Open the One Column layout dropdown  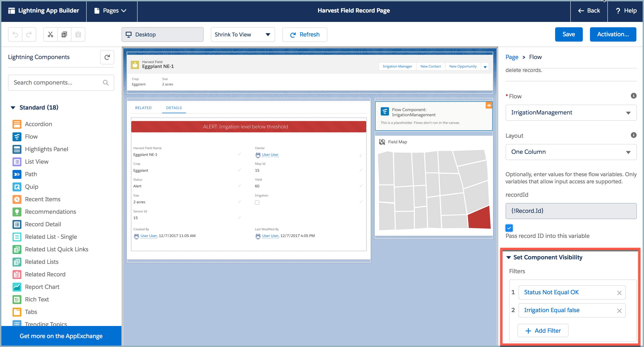(x=571, y=152)
